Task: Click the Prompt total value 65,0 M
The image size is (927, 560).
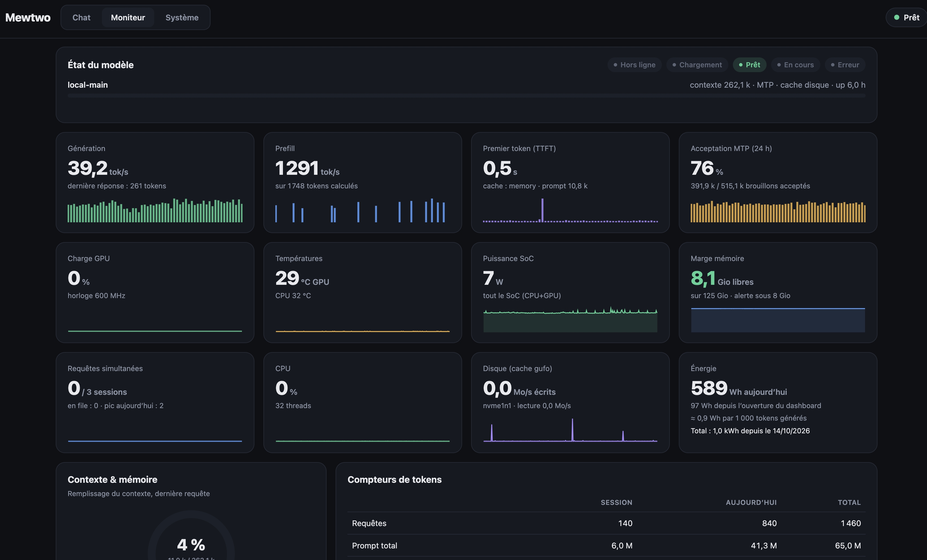Action: (847, 545)
